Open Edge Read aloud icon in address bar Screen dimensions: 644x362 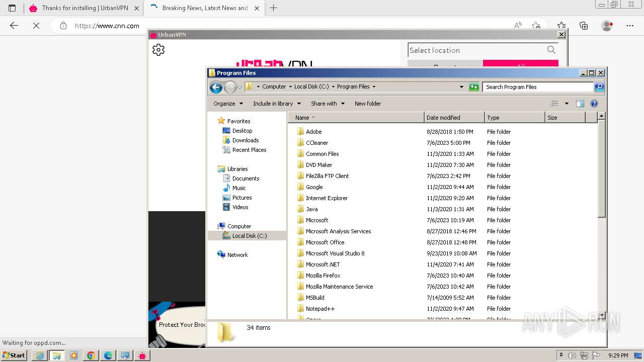click(518, 26)
